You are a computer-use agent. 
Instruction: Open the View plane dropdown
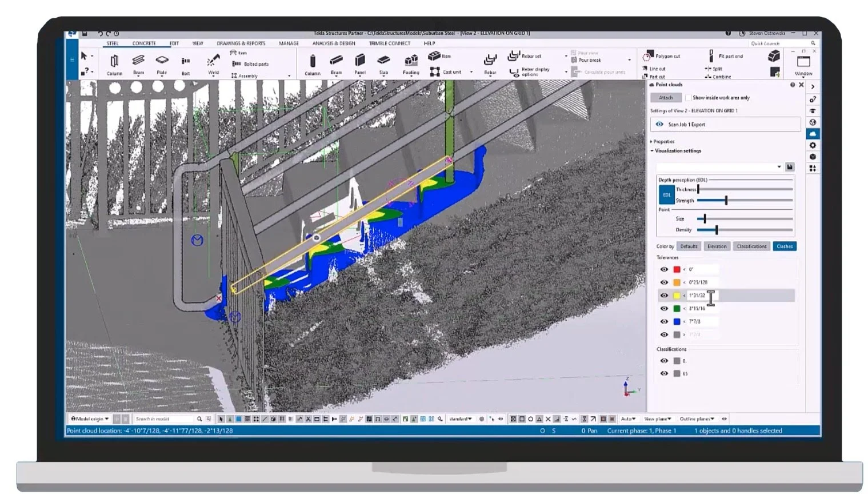[x=658, y=419]
